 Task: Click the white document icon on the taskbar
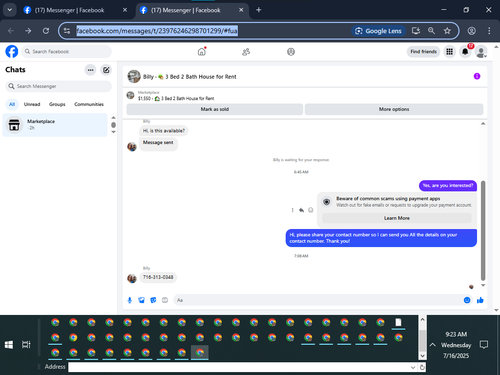398,322
